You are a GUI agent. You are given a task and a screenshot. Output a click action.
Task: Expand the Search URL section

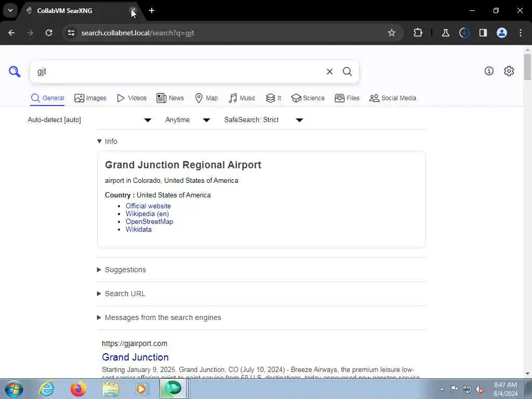[121, 294]
